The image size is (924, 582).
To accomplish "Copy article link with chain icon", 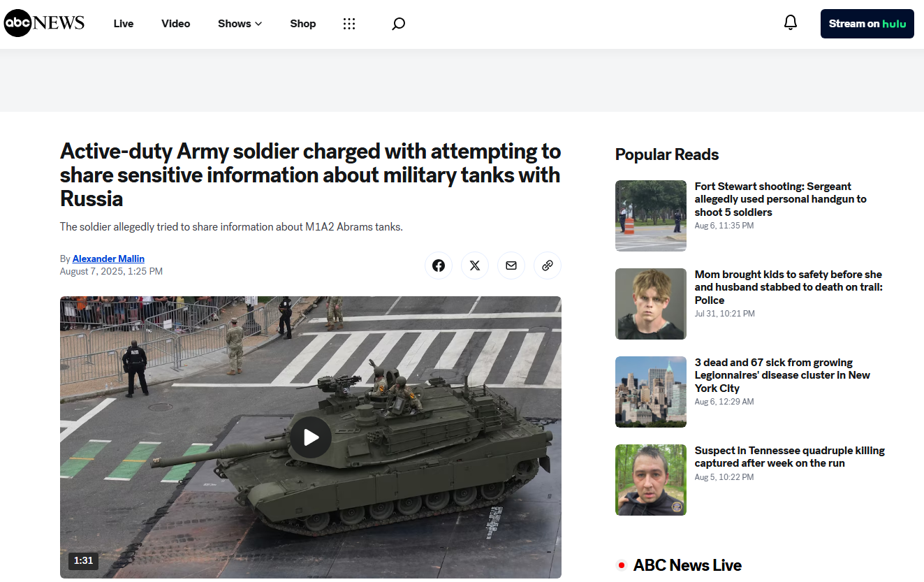I will pyautogui.click(x=548, y=265).
